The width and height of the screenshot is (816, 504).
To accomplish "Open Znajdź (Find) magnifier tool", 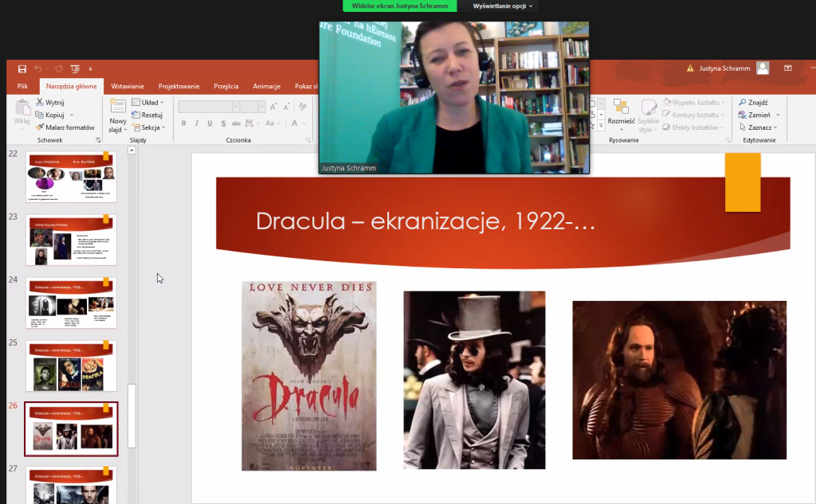I will (x=743, y=103).
